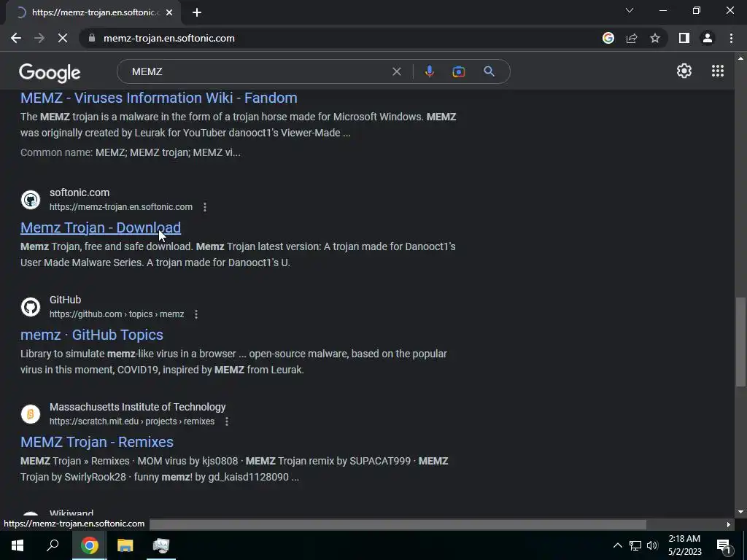This screenshot has width=747, height=560.
Task: View site information lock icon
Action: coord(91,38)
